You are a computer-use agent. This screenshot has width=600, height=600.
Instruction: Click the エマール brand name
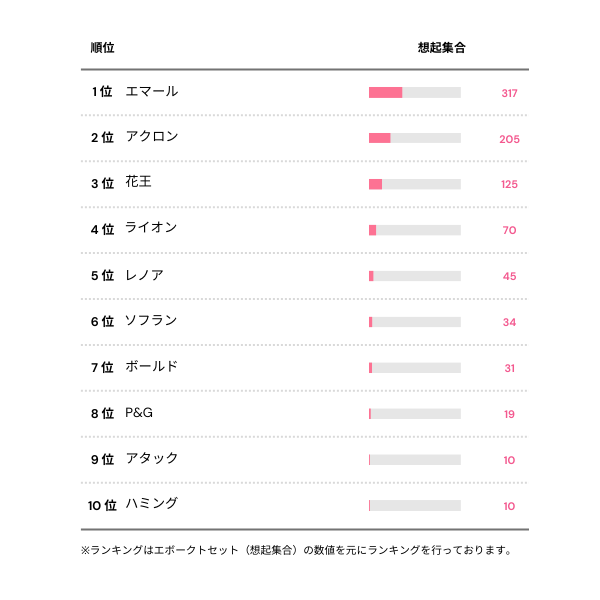coord(152,92)
